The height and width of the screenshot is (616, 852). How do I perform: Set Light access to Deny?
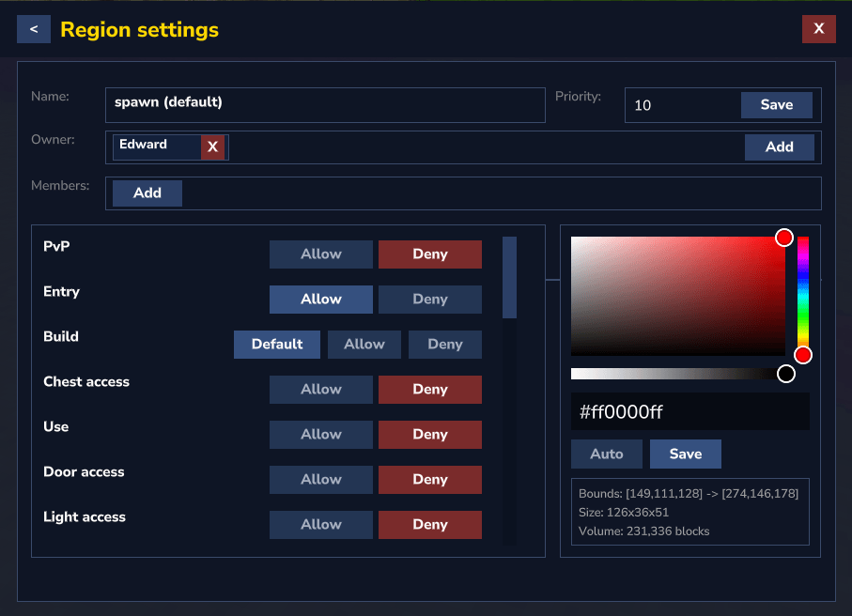point(429,525)
